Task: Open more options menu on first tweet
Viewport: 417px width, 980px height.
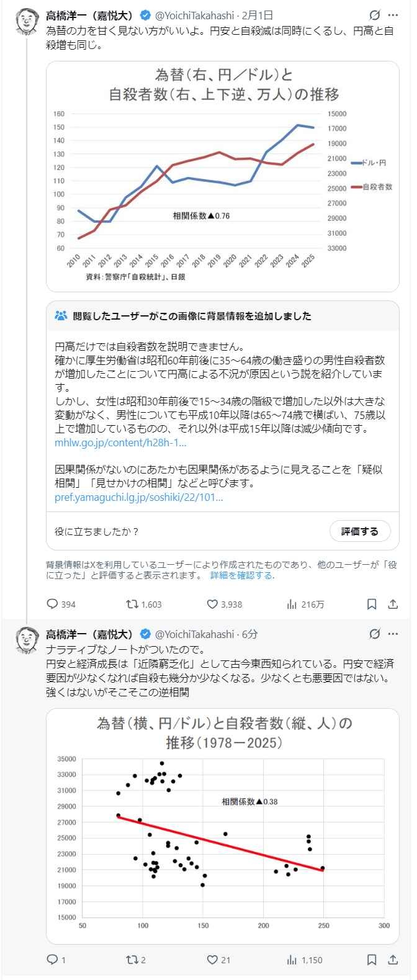Action: coord(393,16)
